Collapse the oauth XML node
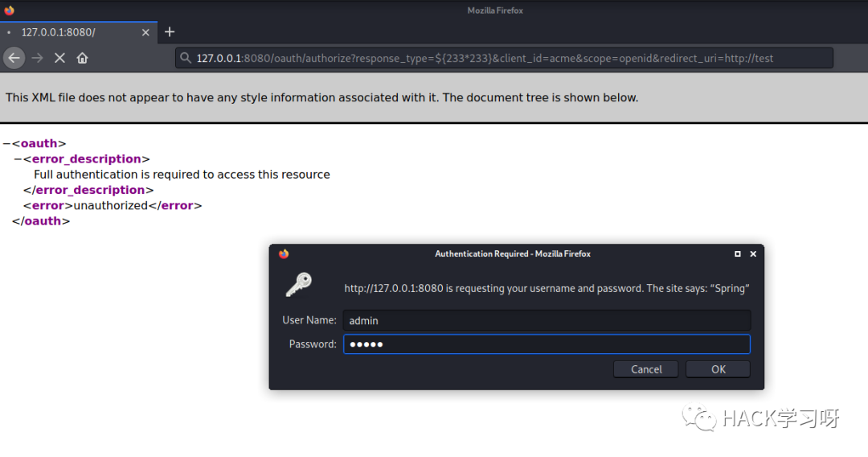 pos(6,144)
